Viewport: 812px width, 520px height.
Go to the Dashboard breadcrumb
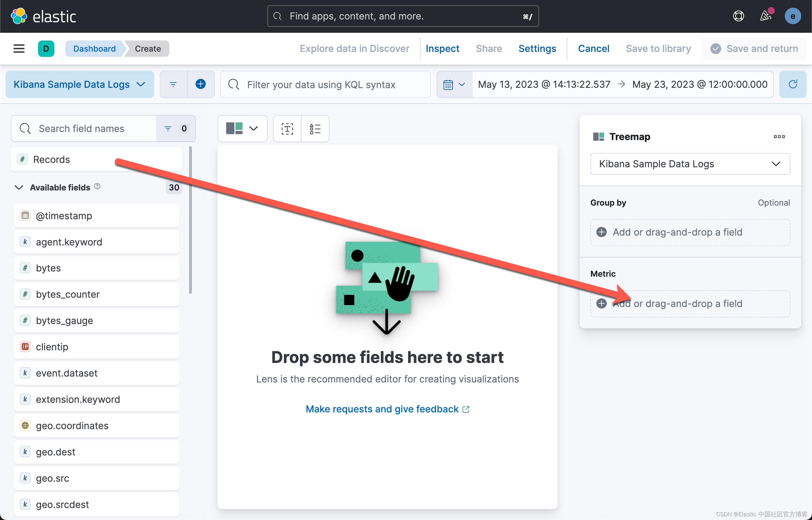(95, 49)
